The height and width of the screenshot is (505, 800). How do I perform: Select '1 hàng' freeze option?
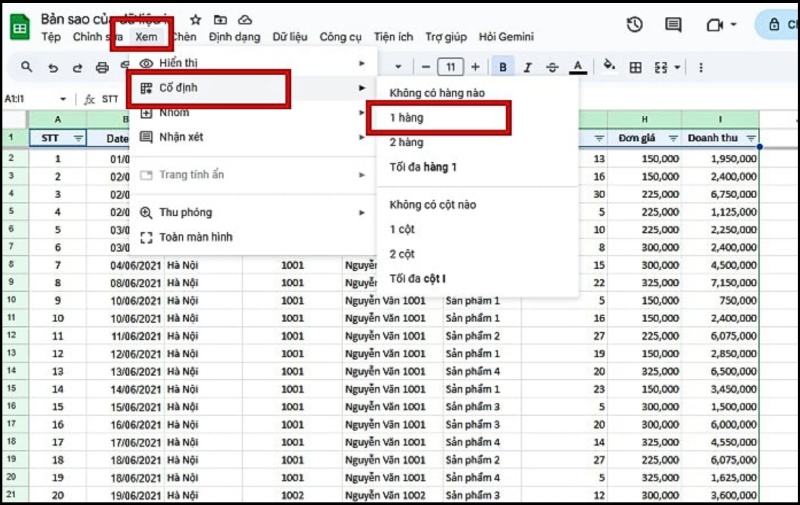(x=407, y=118)
